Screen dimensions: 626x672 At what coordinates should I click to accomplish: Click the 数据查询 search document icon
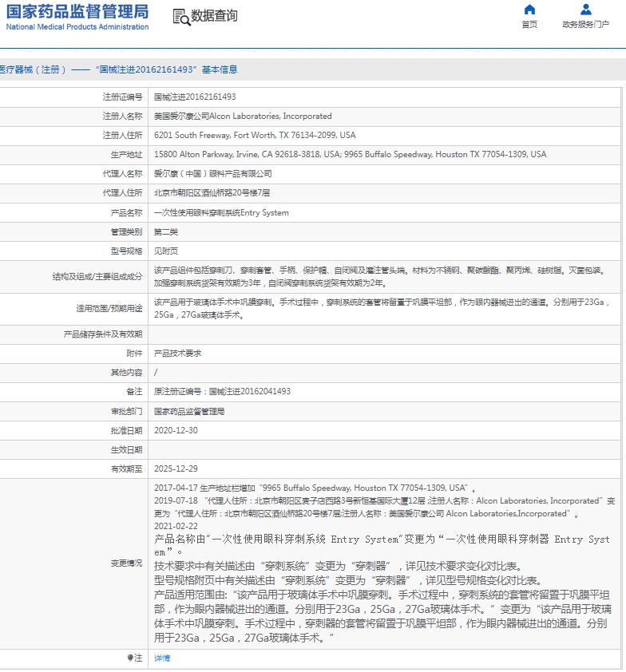click(x=181, y=17)
